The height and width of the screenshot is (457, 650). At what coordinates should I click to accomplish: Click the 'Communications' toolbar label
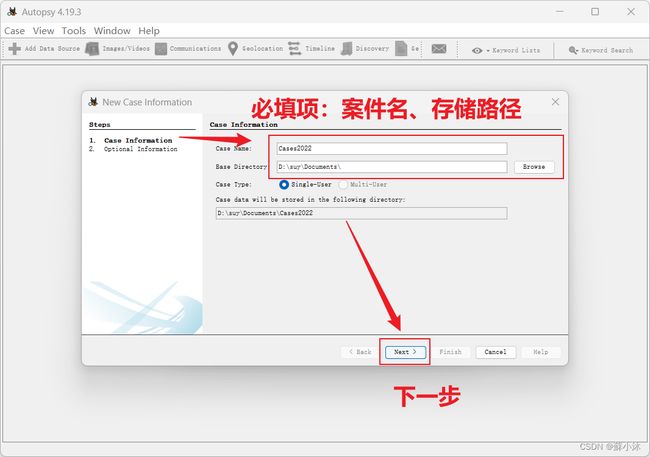(195, 49)
